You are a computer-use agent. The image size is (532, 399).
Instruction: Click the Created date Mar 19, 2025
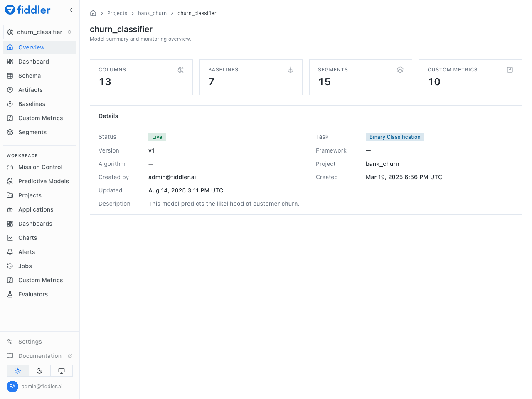[x=404, y=177]
